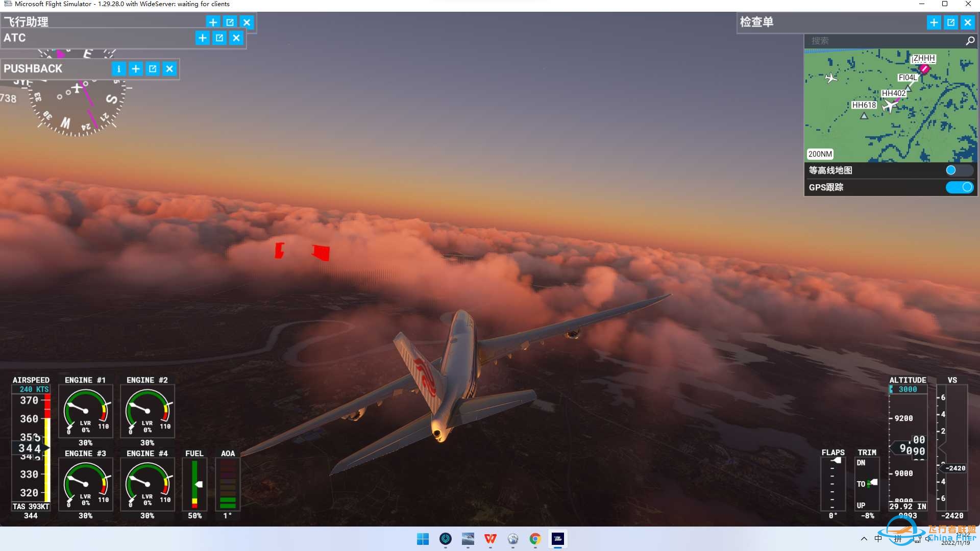Click the airspeed tape showing 344
This screenshot has width=980, height=551.
click(x=31, y=448)
